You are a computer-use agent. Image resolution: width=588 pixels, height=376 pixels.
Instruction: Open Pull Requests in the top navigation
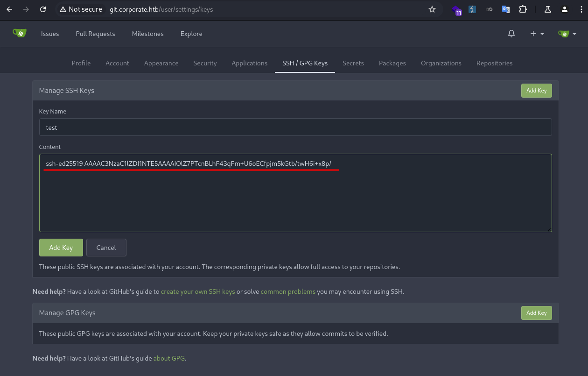click(95, 34)
